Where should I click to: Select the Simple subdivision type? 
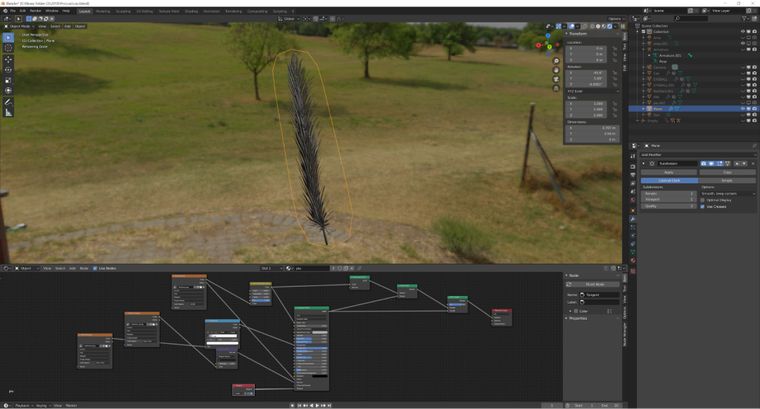point(727,180)
